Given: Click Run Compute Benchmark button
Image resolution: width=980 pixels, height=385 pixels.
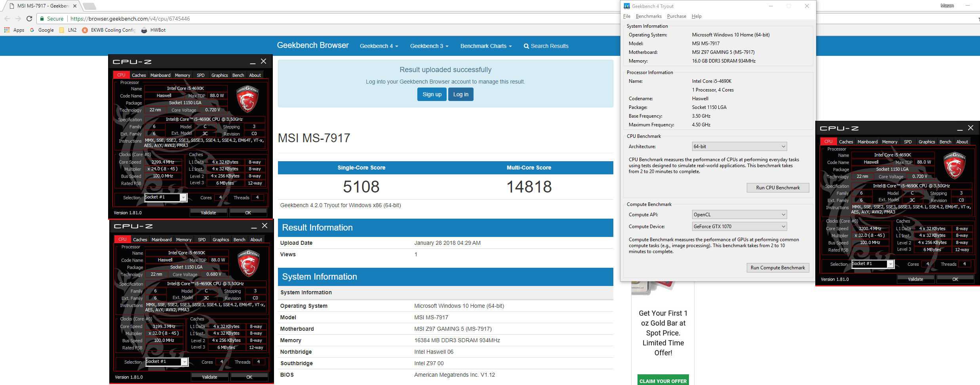Looking at the screenshot, I should (x=778, y=268).
